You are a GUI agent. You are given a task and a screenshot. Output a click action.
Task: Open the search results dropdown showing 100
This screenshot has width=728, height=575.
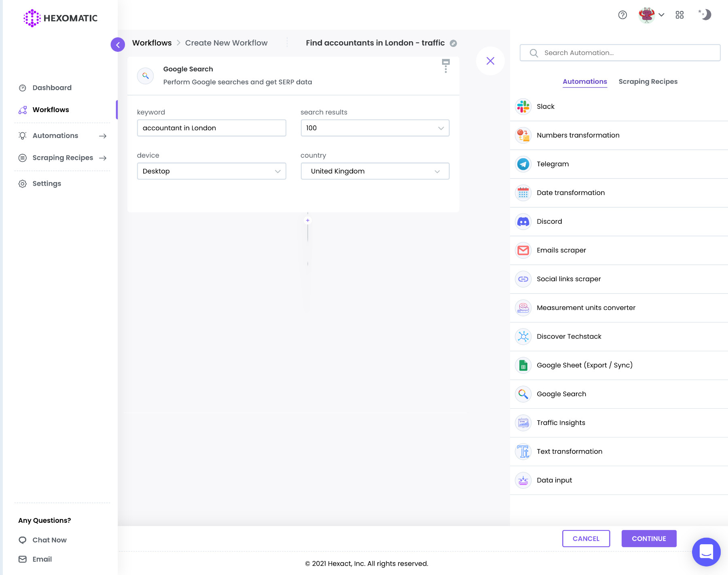375,128
